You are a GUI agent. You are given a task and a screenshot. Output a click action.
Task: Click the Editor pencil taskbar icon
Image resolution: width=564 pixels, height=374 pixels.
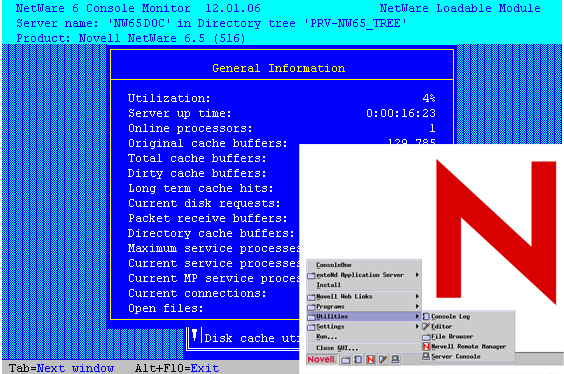click(x=383, y=360)
